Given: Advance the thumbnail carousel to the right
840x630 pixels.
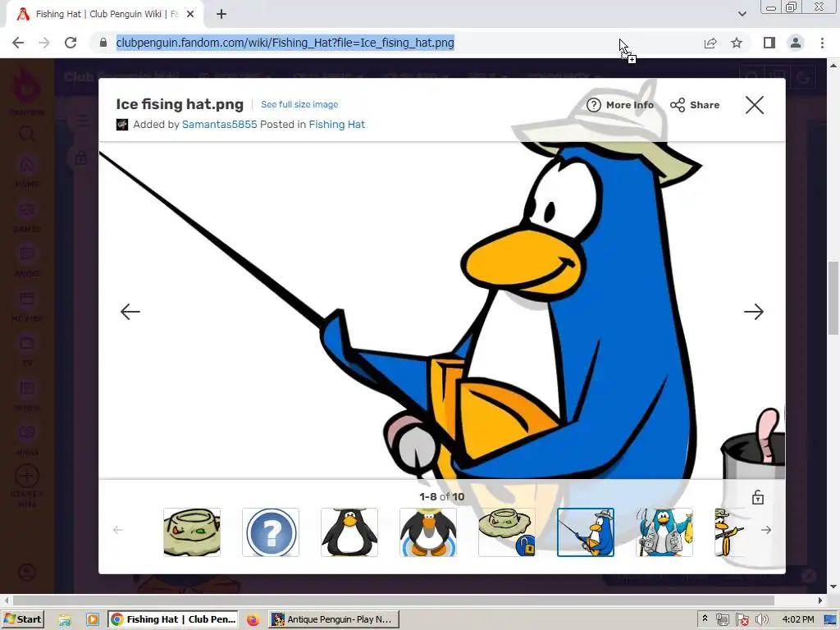Looking at the screenshot, I should pos(766,530).
